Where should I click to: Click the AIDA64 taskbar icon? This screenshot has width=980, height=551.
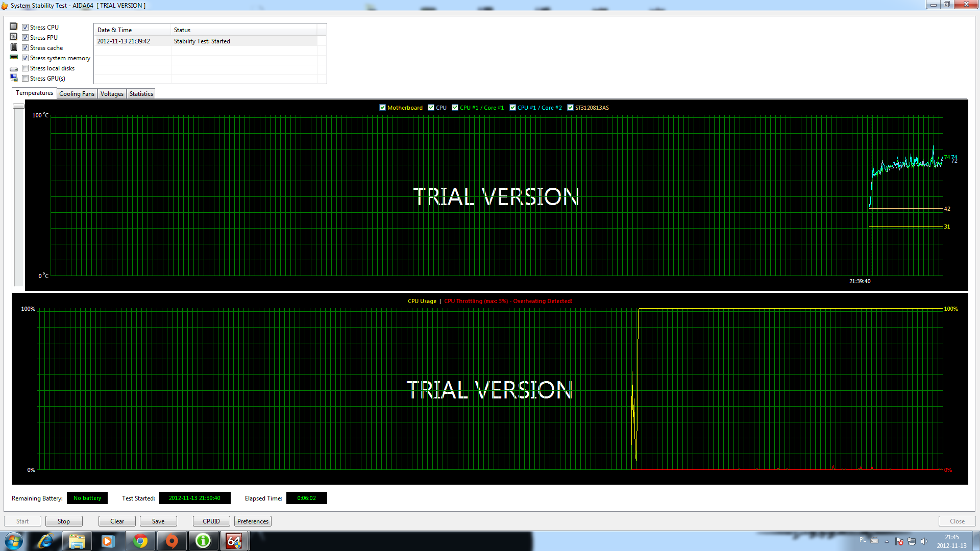[234, 541]
